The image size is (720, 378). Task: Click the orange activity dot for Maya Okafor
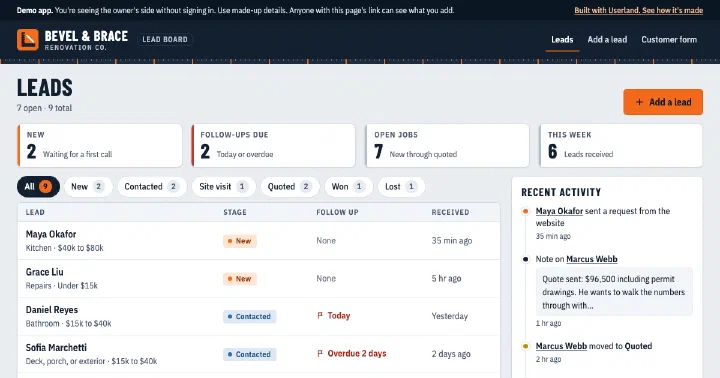(525, 211)
